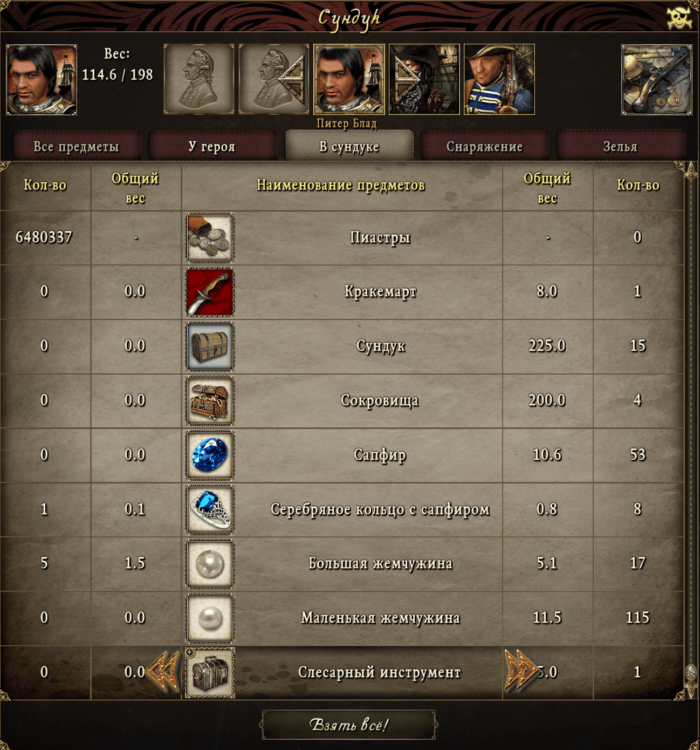Open the Зелья tab
This screenshot has height=750, width=700.
(620, 146)
